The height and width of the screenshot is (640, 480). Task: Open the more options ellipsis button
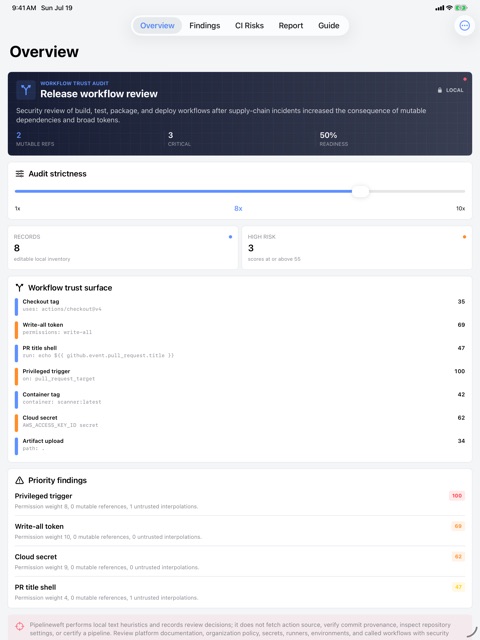(464, 26)
